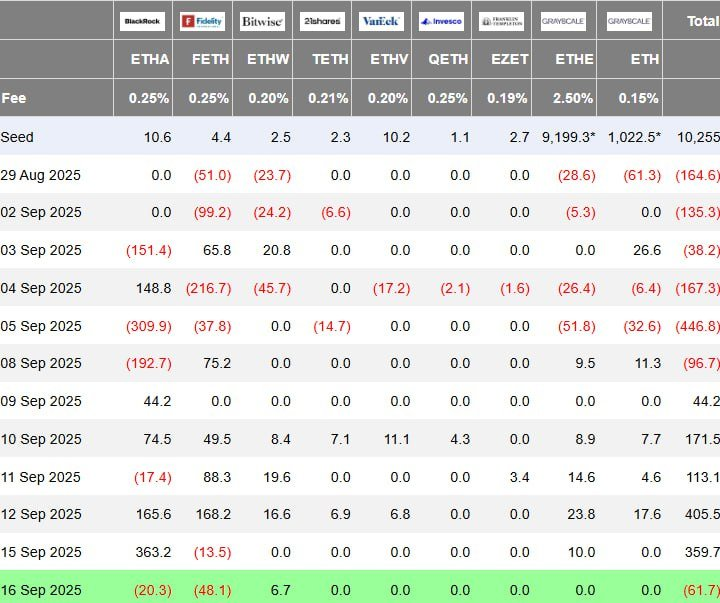720x603 pixels.
Task: Select the FETH ticker header
Action: (x=210, y=59)
